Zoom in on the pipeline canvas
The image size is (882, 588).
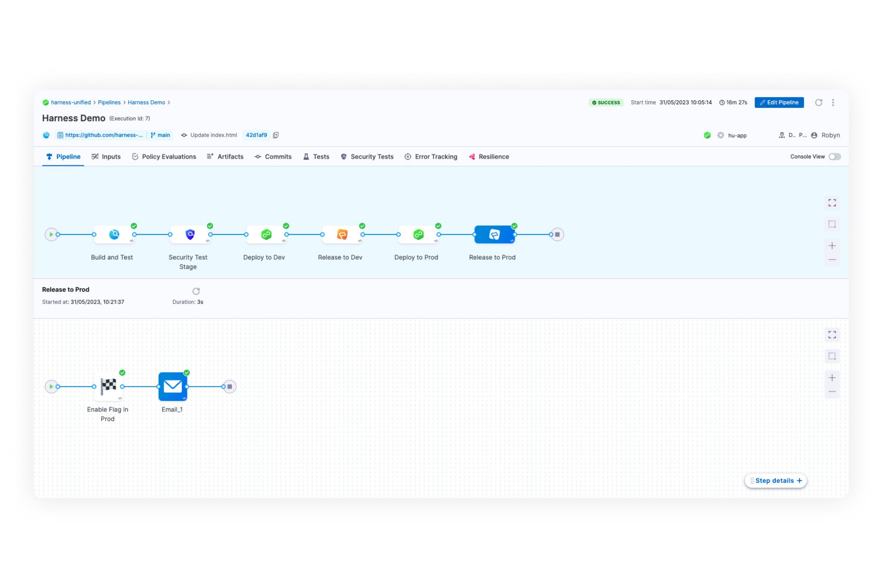tap(832, 245)
